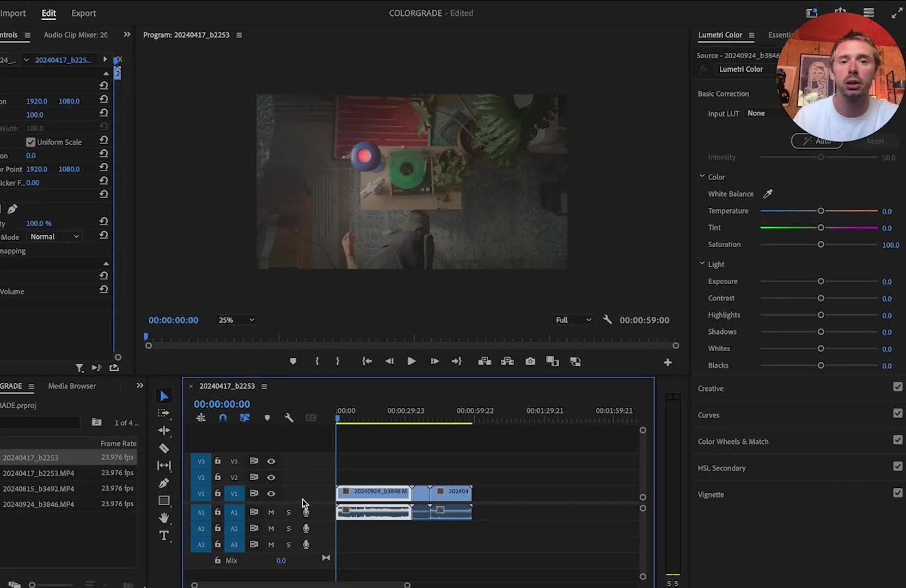Click the mask pen icon in Effect Controls
The width and height of the screenshot is (906, 588).
coord(12,209)
